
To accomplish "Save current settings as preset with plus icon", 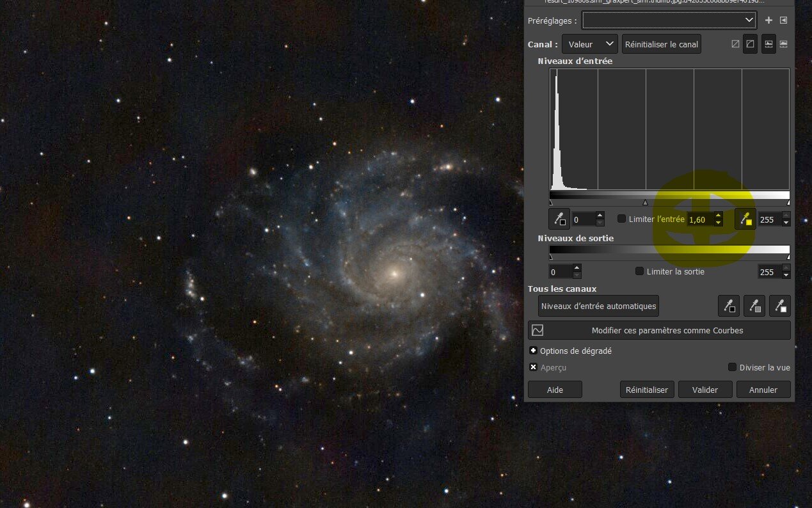I will coord(769,20).
